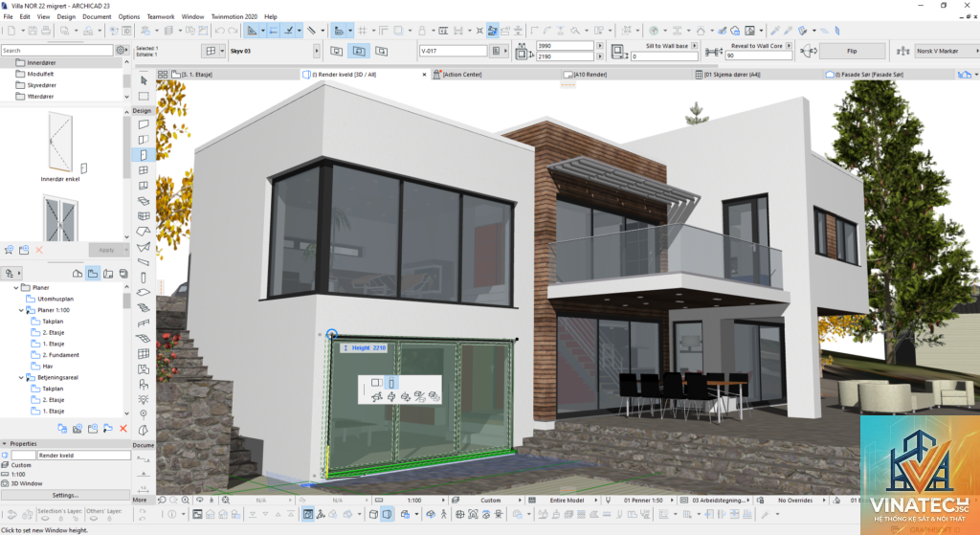The image size is (980, 535).
Task: Click the Orbit icon in the bottom toolbar
Action: tap(431, 514)
